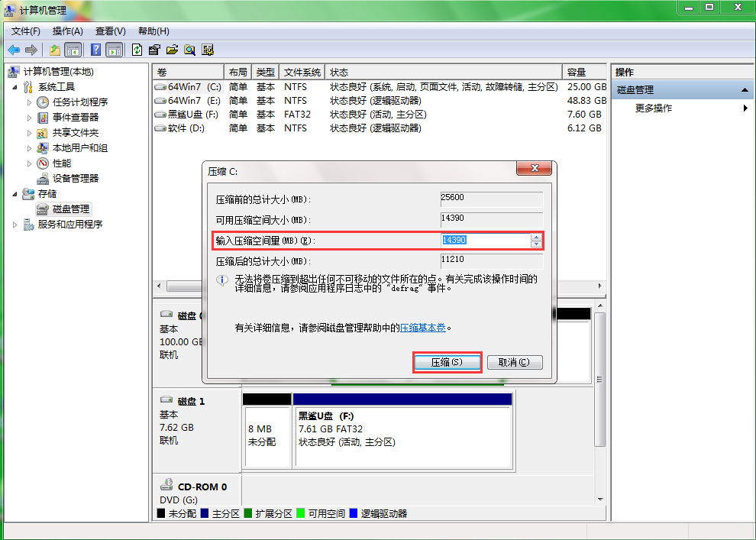Toggle the show/hide action pane button

click(x=114, y=50)
